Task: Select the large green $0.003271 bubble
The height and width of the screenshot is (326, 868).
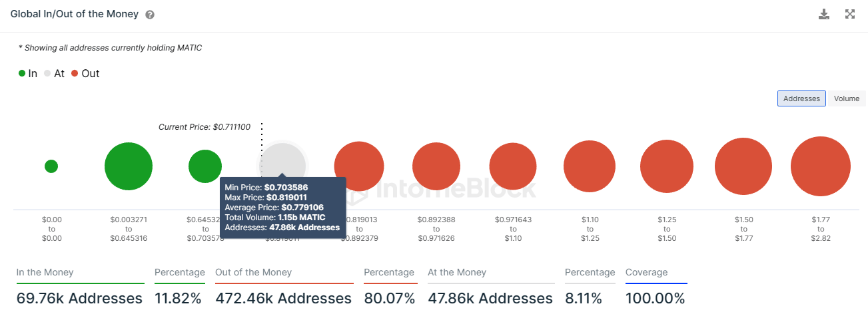Action: [129, 166]
